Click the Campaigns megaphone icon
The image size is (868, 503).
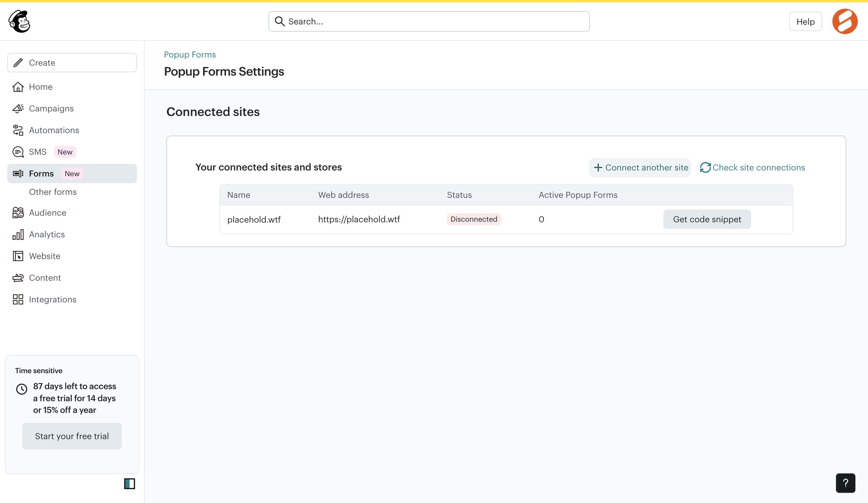click(18, 108)
